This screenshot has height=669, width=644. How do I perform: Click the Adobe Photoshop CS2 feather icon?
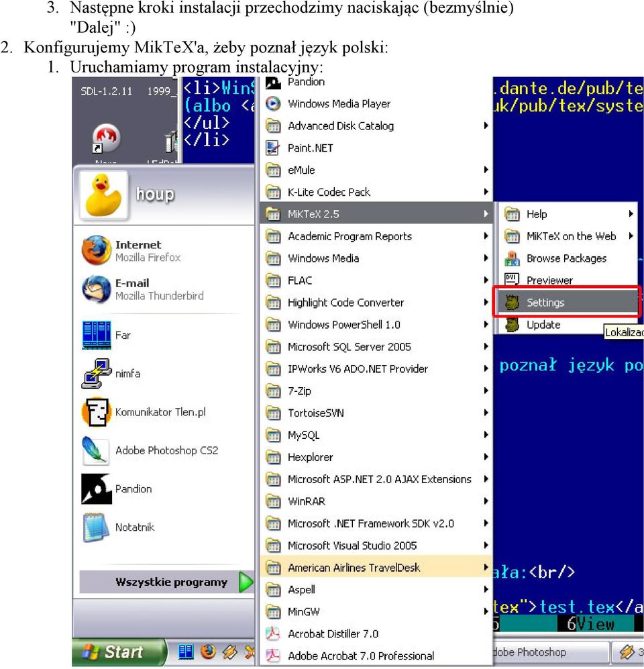(x=97, y=450)
